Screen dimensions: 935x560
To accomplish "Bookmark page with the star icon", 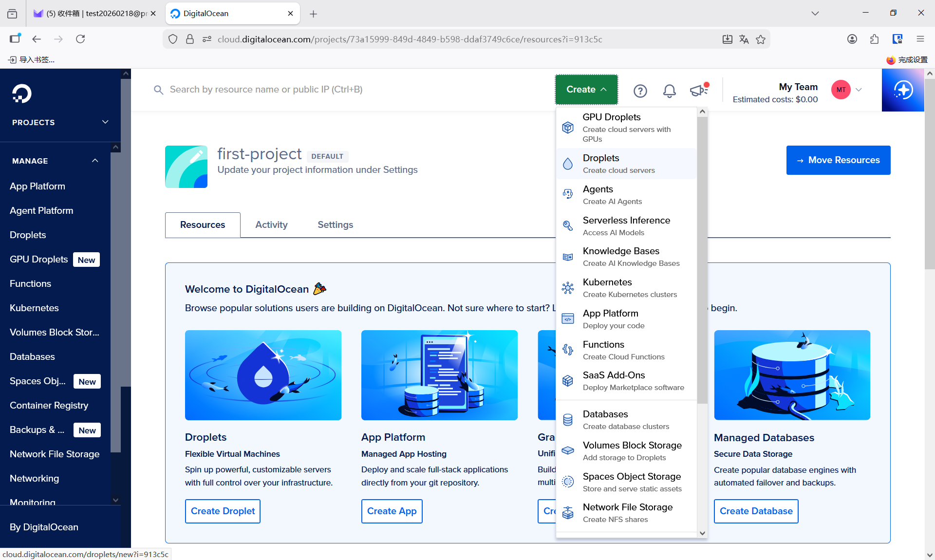I will (x=761, y=39).
